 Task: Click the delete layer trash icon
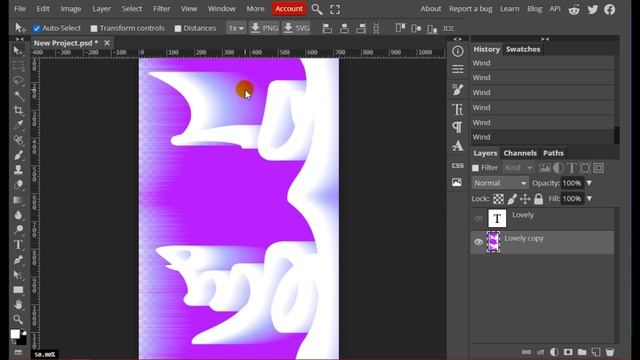point(610,352)
